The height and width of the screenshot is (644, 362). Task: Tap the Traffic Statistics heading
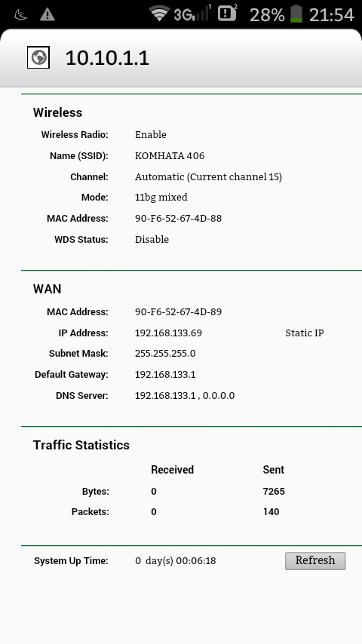(81, 445)
